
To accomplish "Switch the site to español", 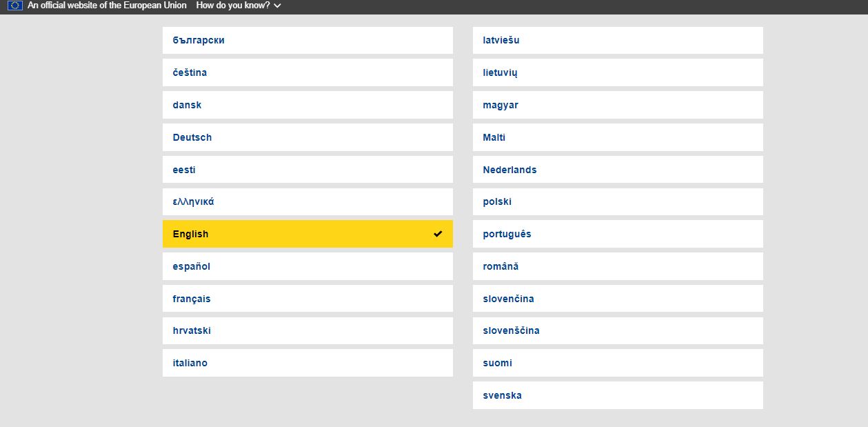I will coord(307,266).
